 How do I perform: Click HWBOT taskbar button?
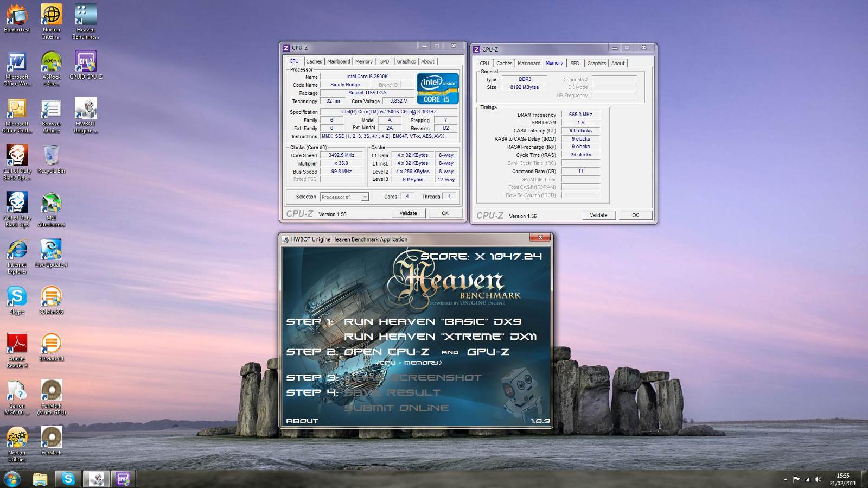click(x=96, y=479)
